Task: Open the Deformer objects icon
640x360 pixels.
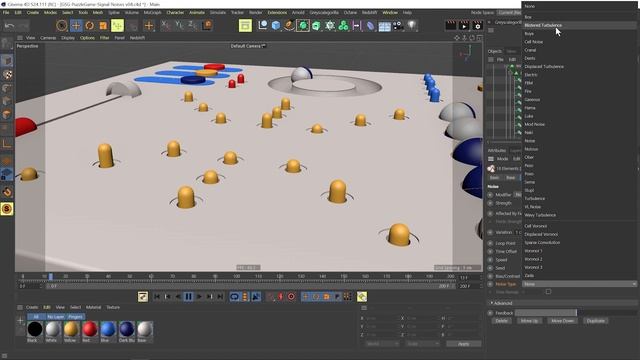Action: (370, 26)
